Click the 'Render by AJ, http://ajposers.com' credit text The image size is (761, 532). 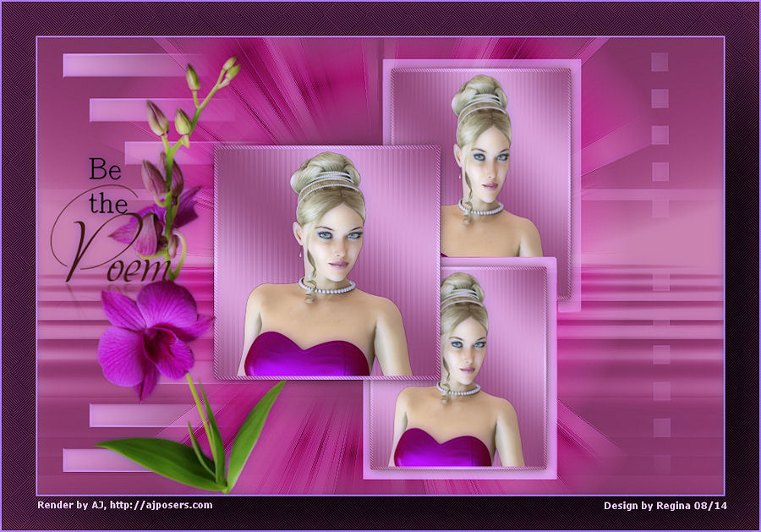(125, 505)
